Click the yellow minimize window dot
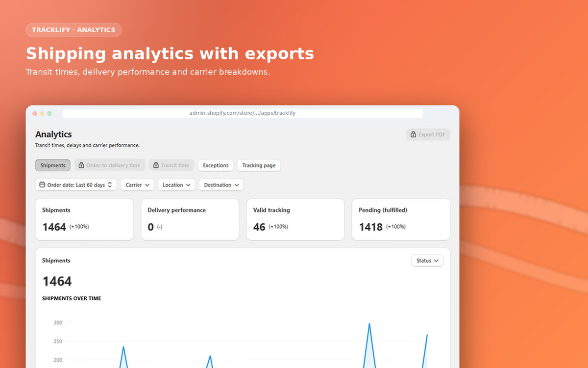 click(42, 113)
